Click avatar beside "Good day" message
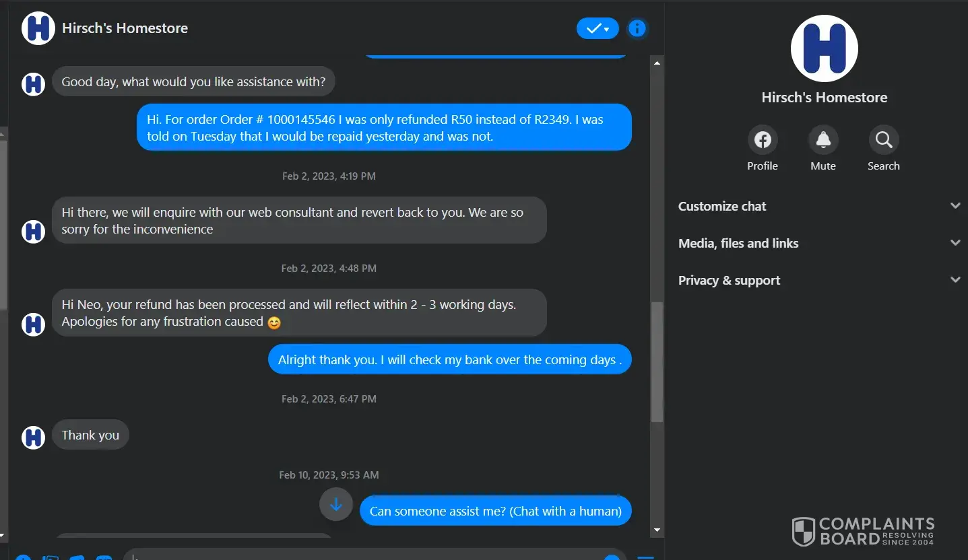The height and width of the screenshot is (560, 968). 33,84
